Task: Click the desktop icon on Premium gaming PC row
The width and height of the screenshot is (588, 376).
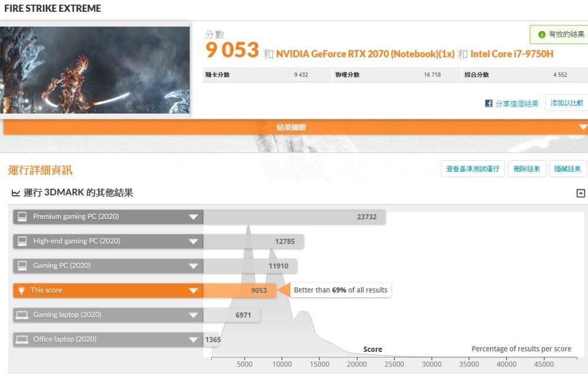Action: pyautogui.click(x=22, y=217)
